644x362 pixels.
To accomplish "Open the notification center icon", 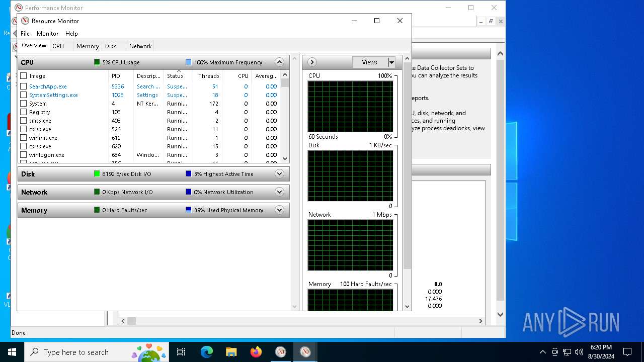I will point(627,352).
